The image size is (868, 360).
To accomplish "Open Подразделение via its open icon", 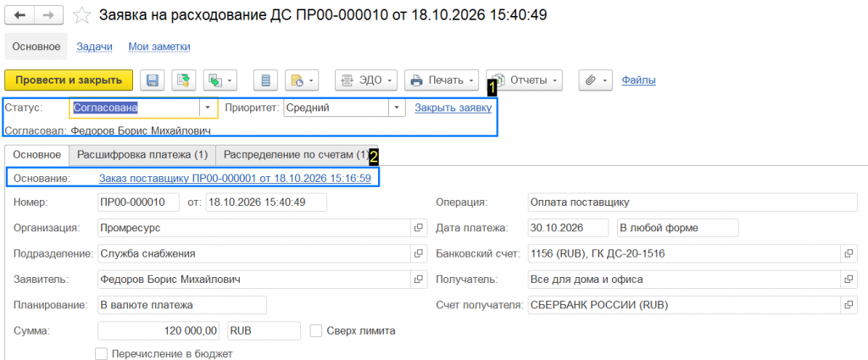I will tap(419, 253).
